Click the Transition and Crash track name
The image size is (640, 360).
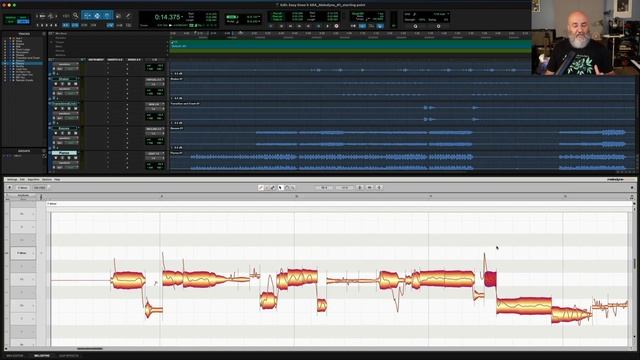64,104
